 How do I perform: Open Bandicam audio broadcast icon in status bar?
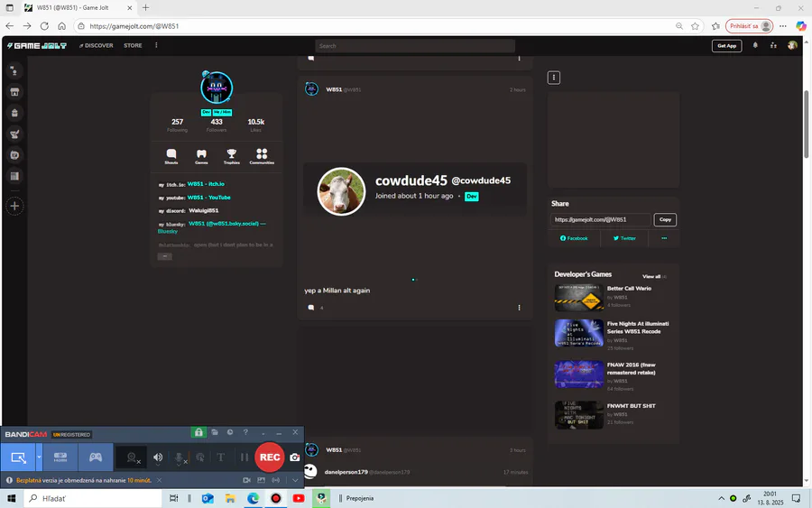click(x=276, y=480)
